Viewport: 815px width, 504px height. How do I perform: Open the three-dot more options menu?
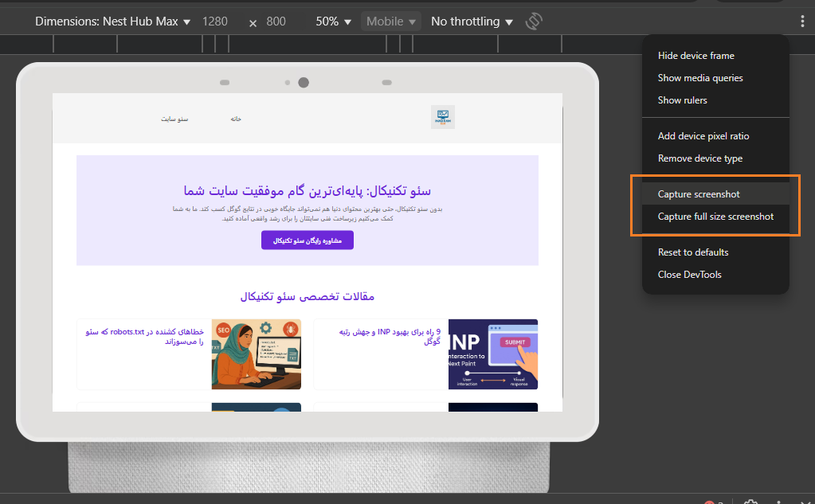point(802,21)
